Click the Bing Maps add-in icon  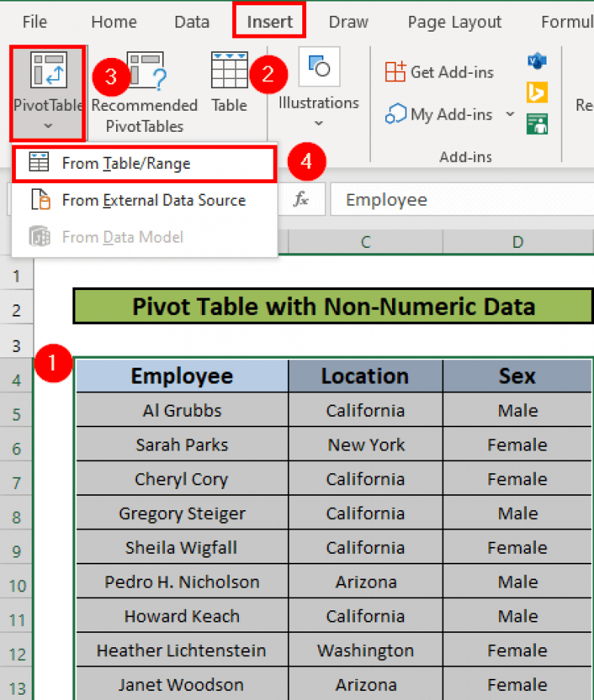pos(537,93)
